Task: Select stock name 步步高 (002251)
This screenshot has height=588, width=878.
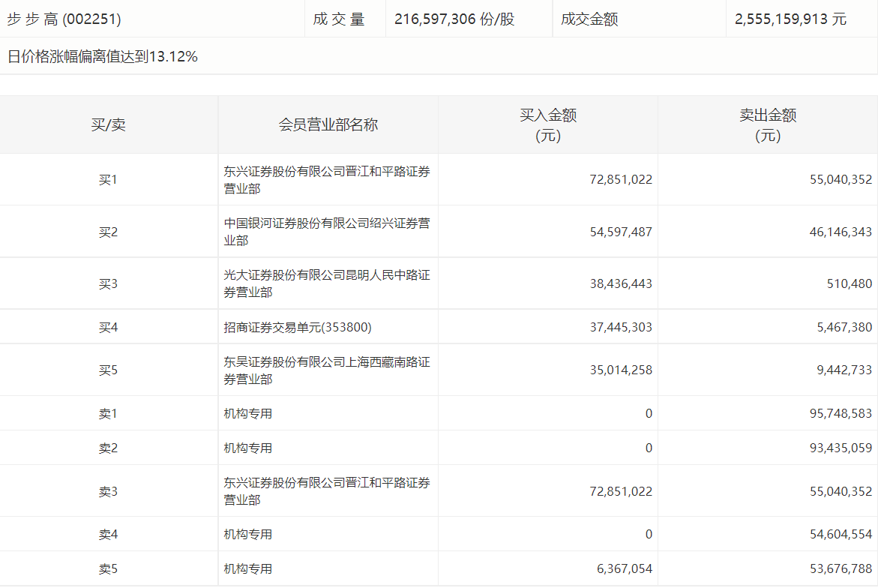Action: click(x=64, y=19)
